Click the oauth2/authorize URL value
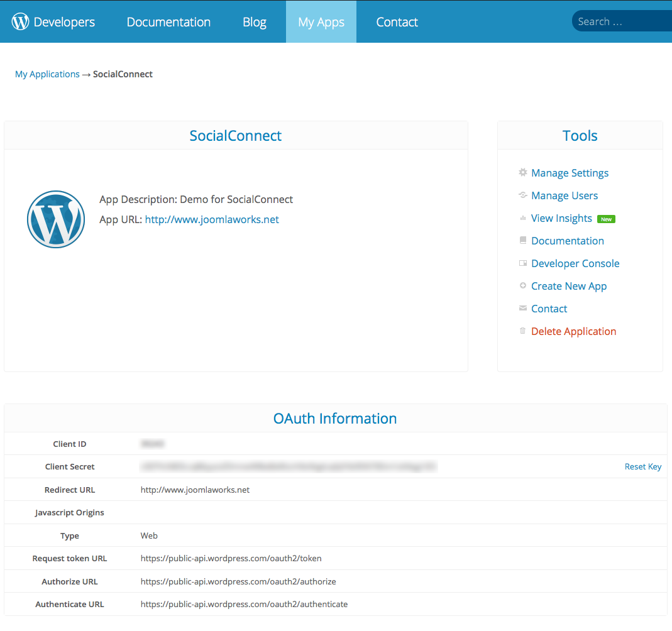672x631 pixels. [x=238, y=581]
